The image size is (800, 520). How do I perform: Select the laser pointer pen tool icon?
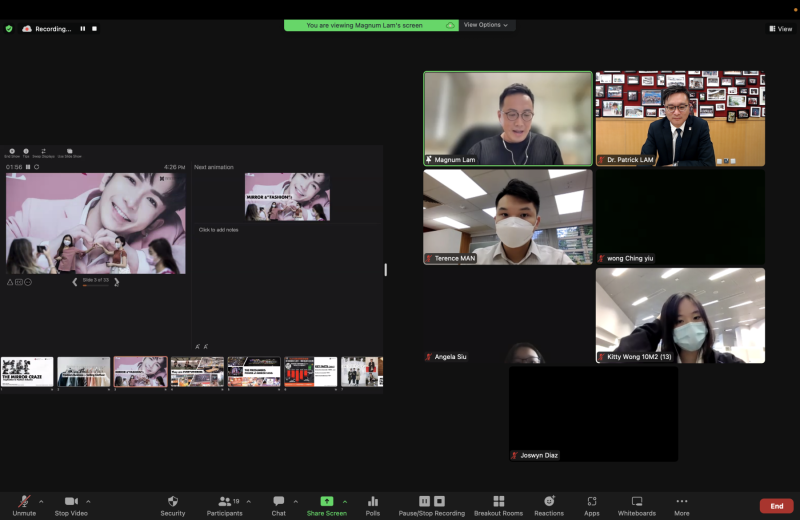(x=10, y=282)
